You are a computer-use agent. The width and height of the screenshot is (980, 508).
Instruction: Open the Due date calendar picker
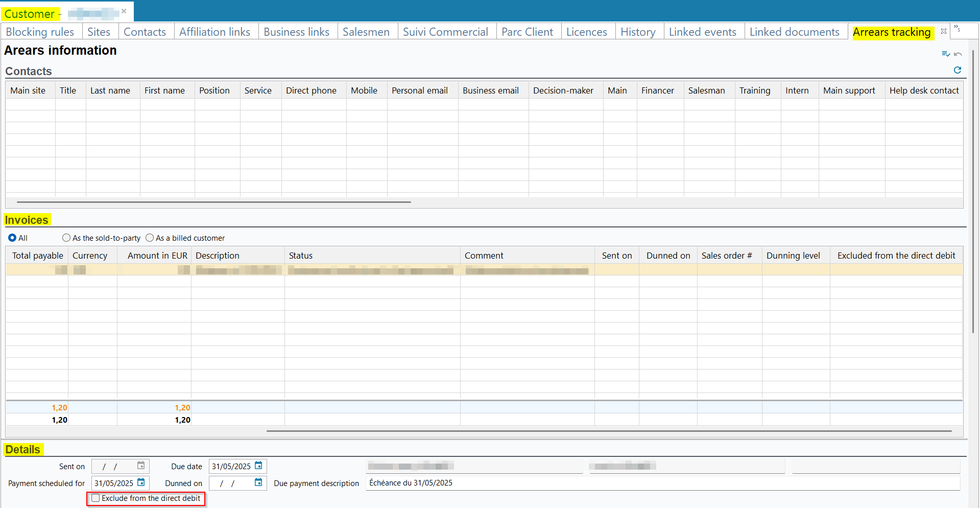(258, 466)
